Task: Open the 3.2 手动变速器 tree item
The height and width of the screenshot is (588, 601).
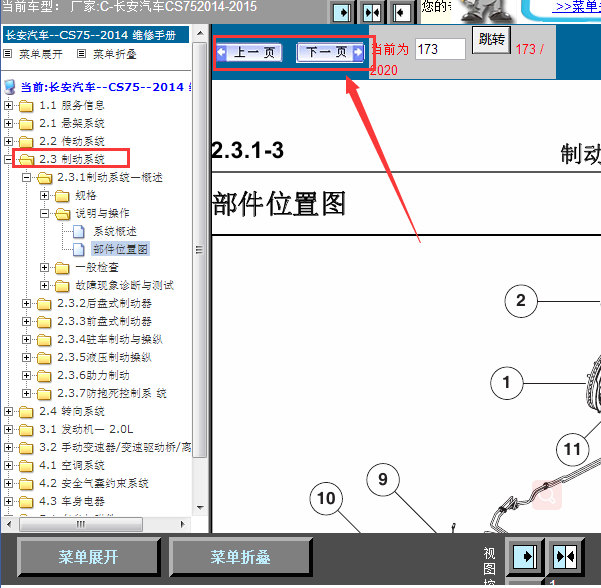Action: pos(115,447)
